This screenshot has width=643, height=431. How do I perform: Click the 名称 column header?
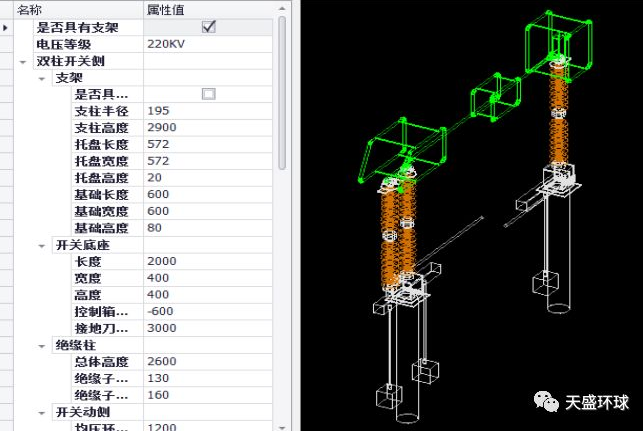pos(79,9)
